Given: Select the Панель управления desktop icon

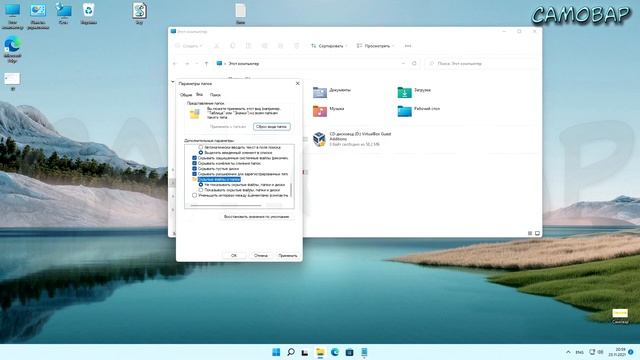Looking at the screenshot, I should (x=38, y=16).
